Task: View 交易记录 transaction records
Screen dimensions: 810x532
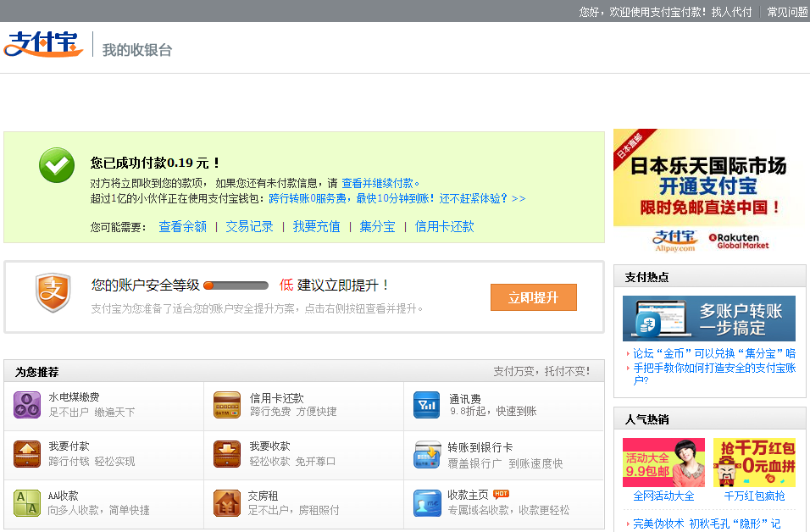Action: coord(249,227)
